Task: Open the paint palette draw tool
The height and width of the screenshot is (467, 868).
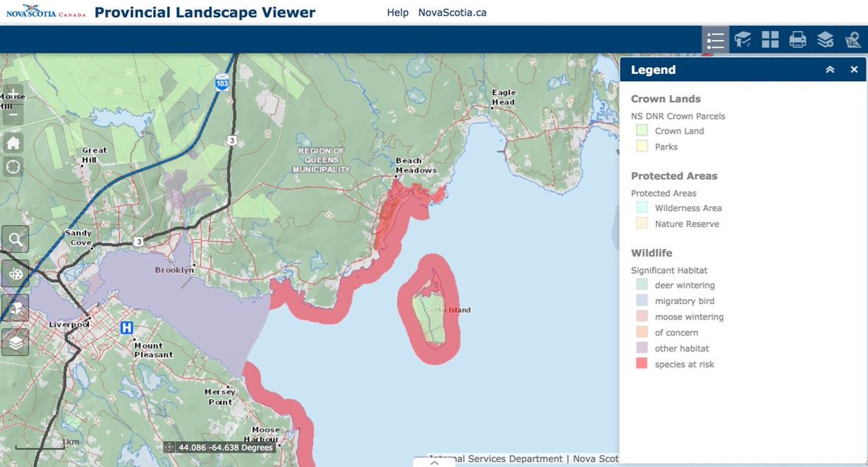Action: point(15,274)
